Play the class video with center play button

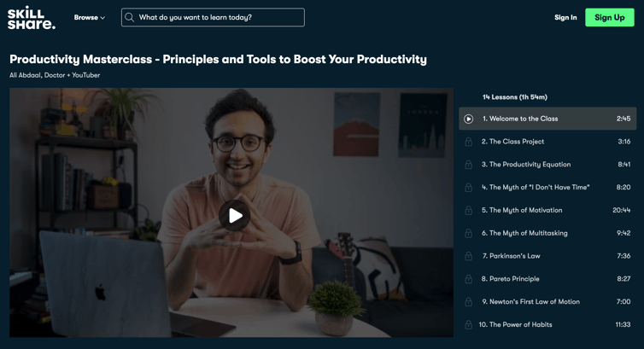click(x=234, y=215)
